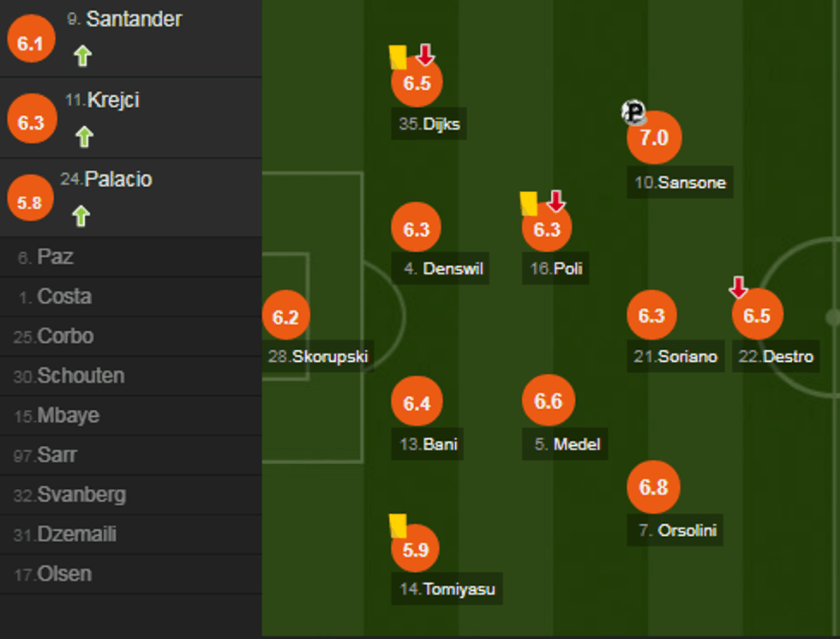Image resolution: width=840 pixels, height=639 pixels.
Task: Click the red substitution arrow on Dijks
Action: pos(425,56)
